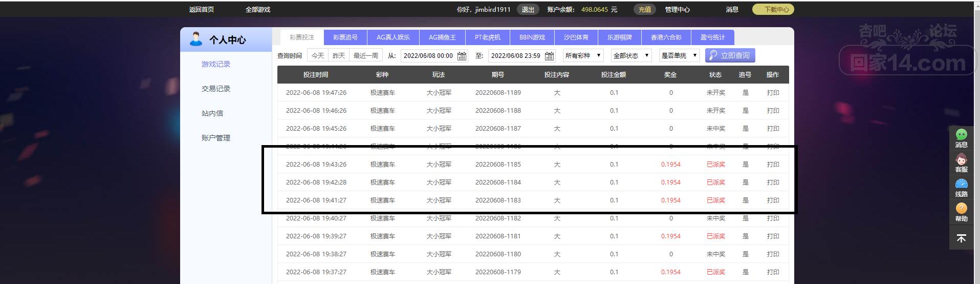The height and width of the screenshot is (284, 980).
Task: Switch to the 彩票投注 tab
Action: (302, 37)
